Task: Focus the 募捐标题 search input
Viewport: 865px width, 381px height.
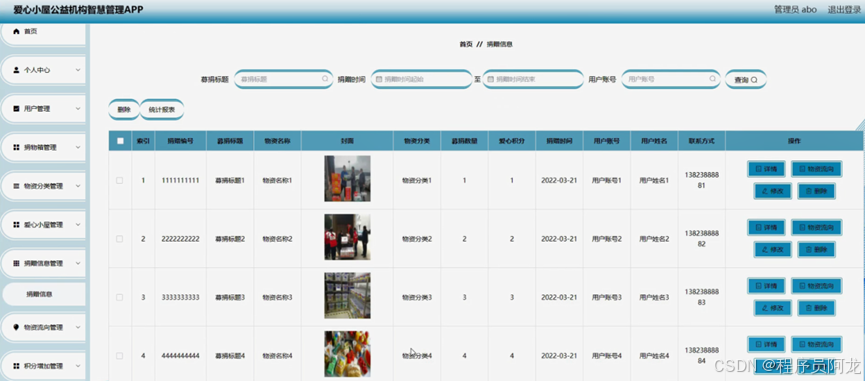Action: (x=284, y=79)
